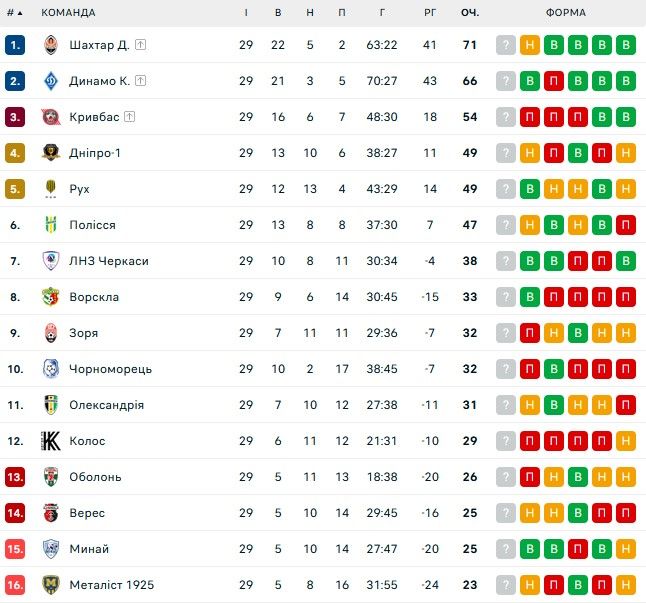Click Dynamo K.'s red П form badge
The height and width of the screenshot is (603, 646).
[x=554, y=81]
